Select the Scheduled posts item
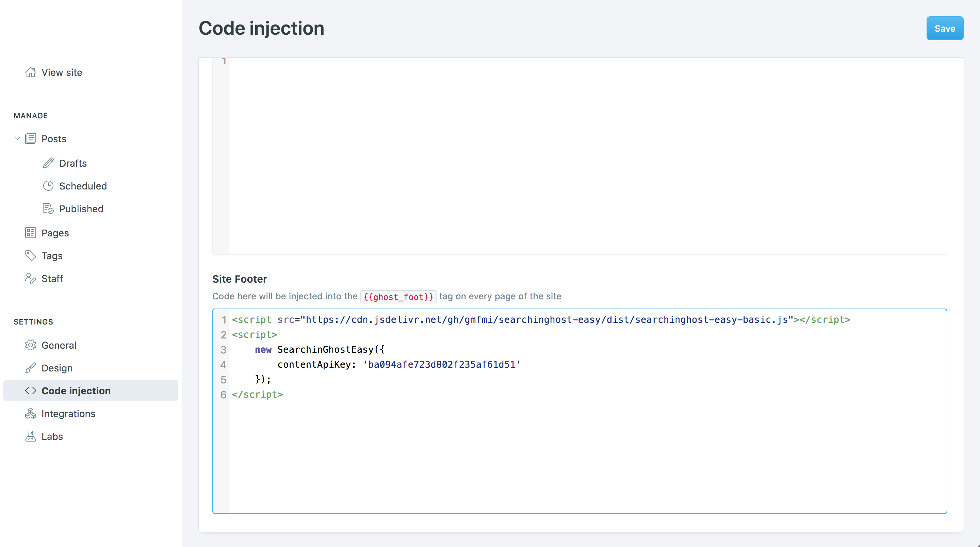Image resolution: width=980 pixels, height=547 pixels. pyautogui.click(x=83, y=186)
